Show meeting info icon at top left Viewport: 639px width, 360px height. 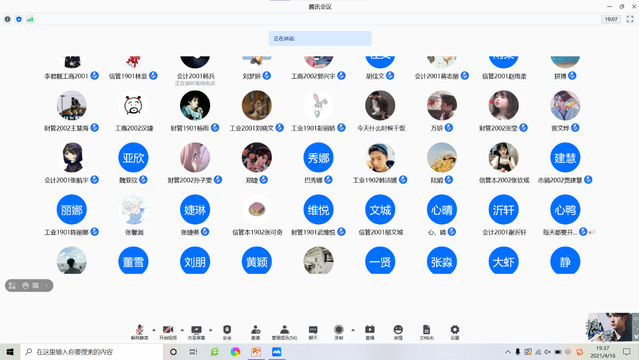tap(7, 19)
